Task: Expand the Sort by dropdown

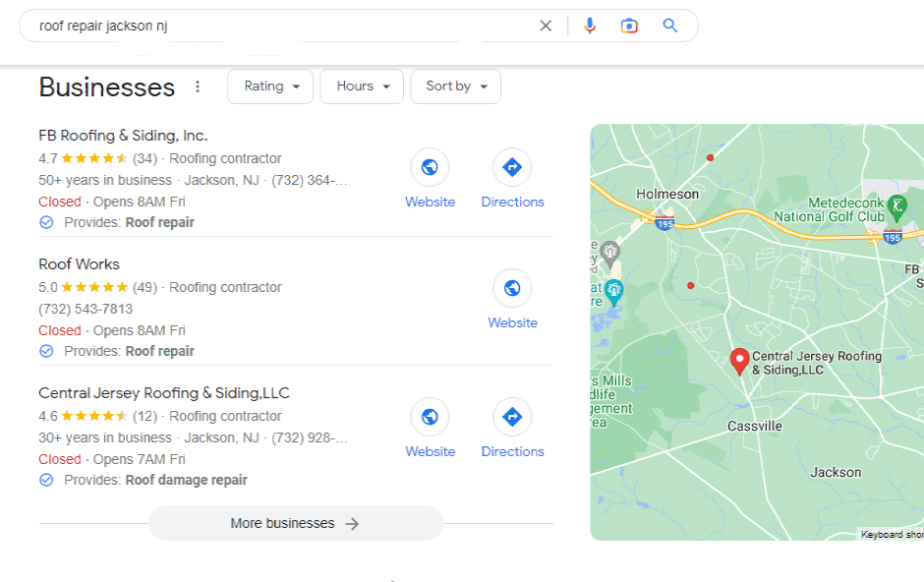Action: pyautogui.click(x=455, y=87)
